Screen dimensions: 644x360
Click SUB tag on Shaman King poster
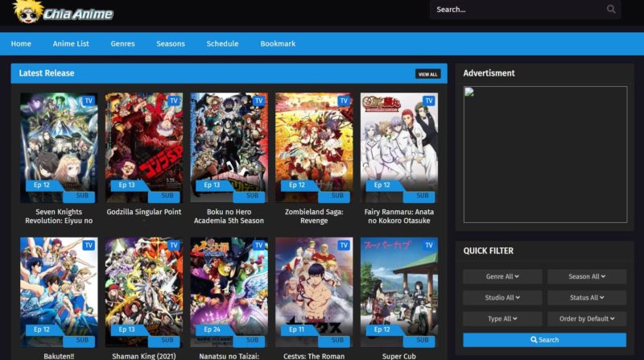click(165, 341)
